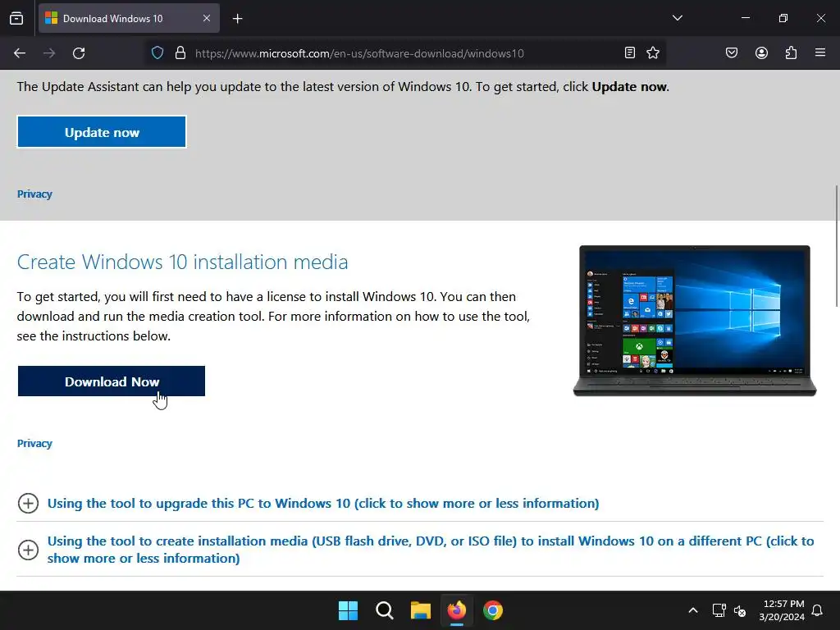Open network status tray icon
Viewport: 840px width, 630px height.
[x=719, y=610]
